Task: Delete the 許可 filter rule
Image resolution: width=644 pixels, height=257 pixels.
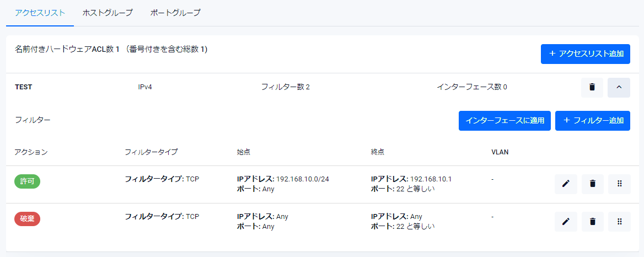Action: point(592,184)
